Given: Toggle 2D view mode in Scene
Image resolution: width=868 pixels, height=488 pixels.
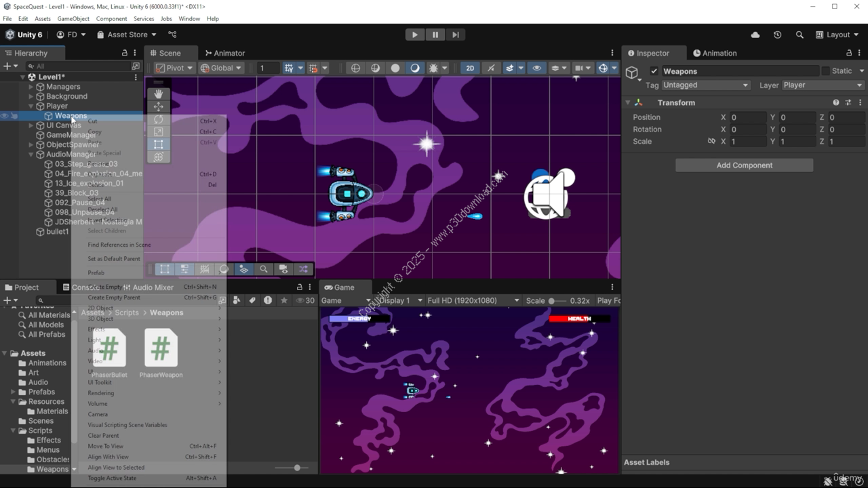Looking at the screenshot, I should pyautogui.click(x=470, y=68).
